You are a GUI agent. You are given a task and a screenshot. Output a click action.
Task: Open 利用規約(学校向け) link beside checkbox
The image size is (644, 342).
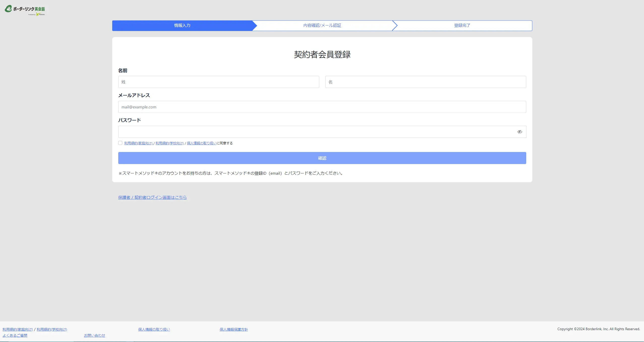coord(169,143)
